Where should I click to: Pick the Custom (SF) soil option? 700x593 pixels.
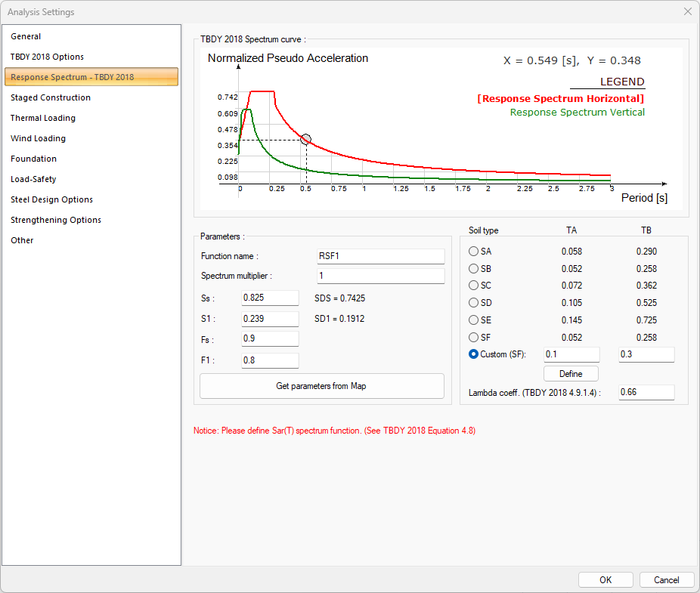474,354
